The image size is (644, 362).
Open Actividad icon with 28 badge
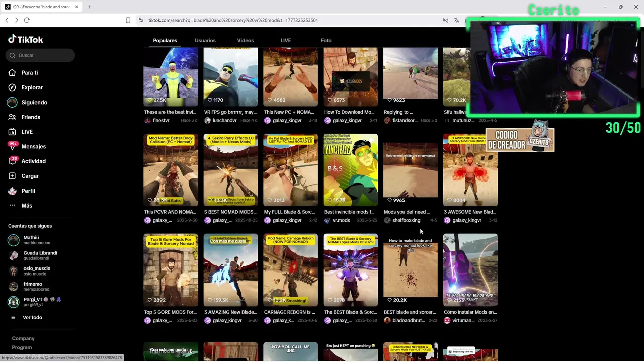(13, 161)
